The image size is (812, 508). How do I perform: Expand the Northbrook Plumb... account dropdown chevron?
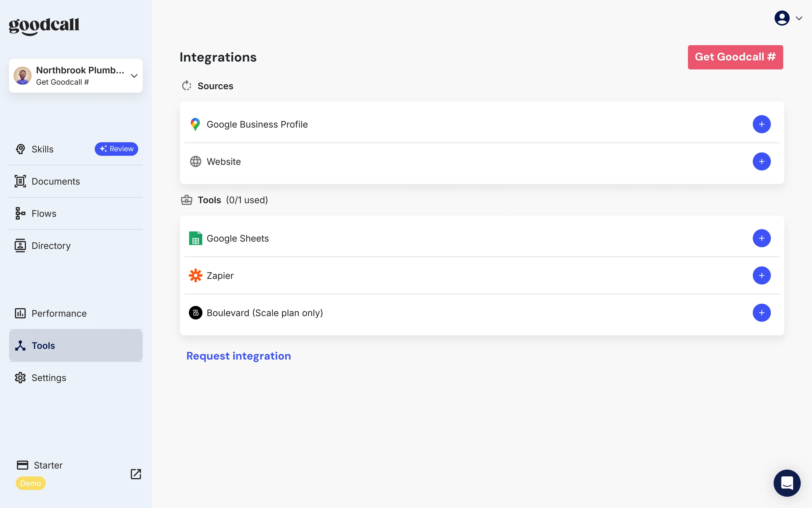tap(134, 76)
